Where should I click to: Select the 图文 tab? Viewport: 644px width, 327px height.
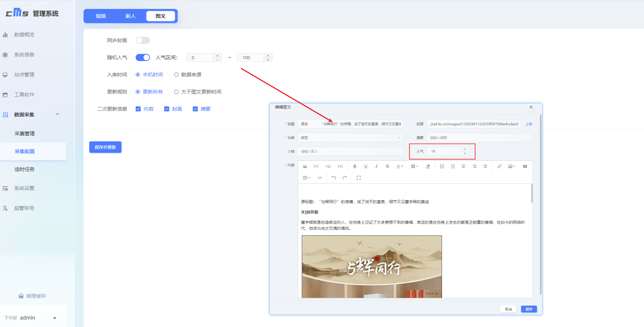(x=161, y=16)
